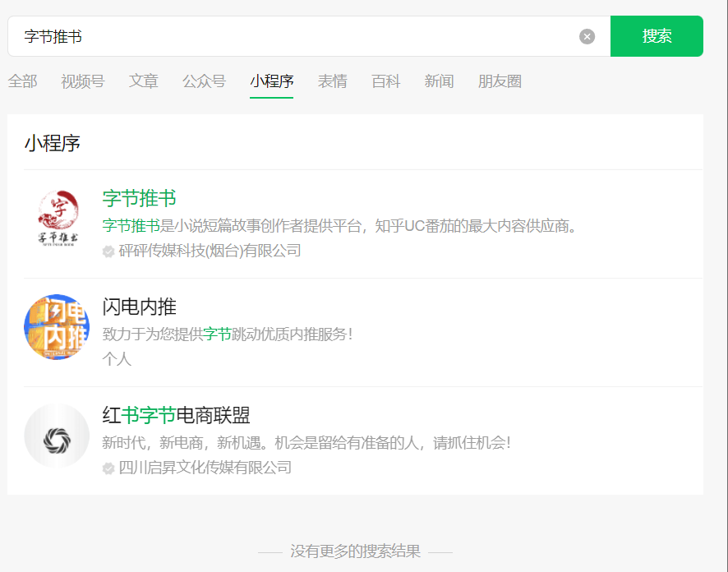Go to the 表情 tab

coord(333,81)
